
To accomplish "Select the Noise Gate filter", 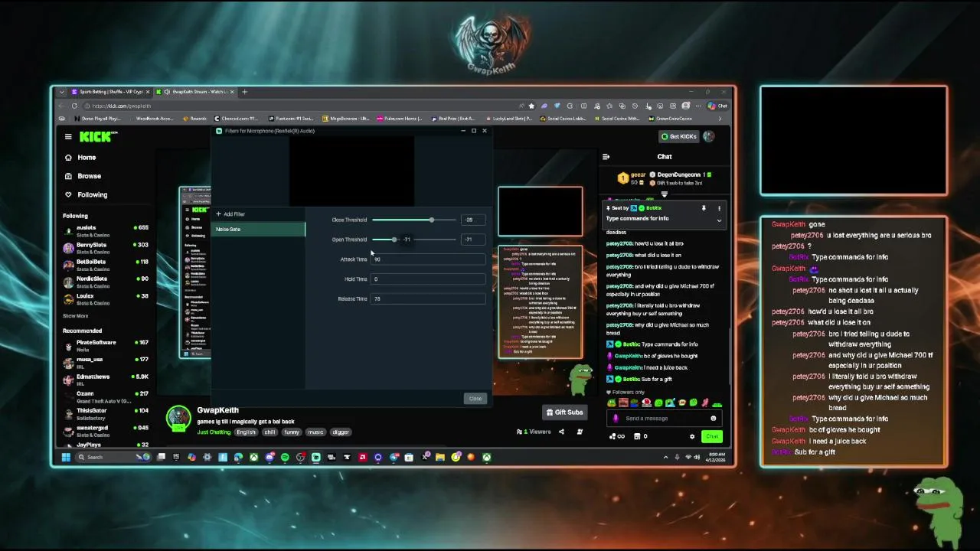I will 258,230.
